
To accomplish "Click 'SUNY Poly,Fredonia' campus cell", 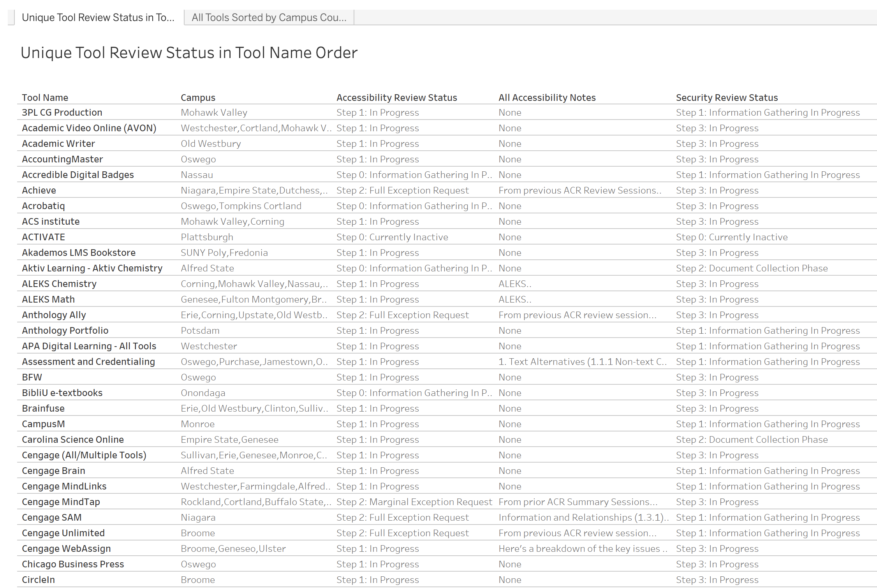I will coord(224,253).
